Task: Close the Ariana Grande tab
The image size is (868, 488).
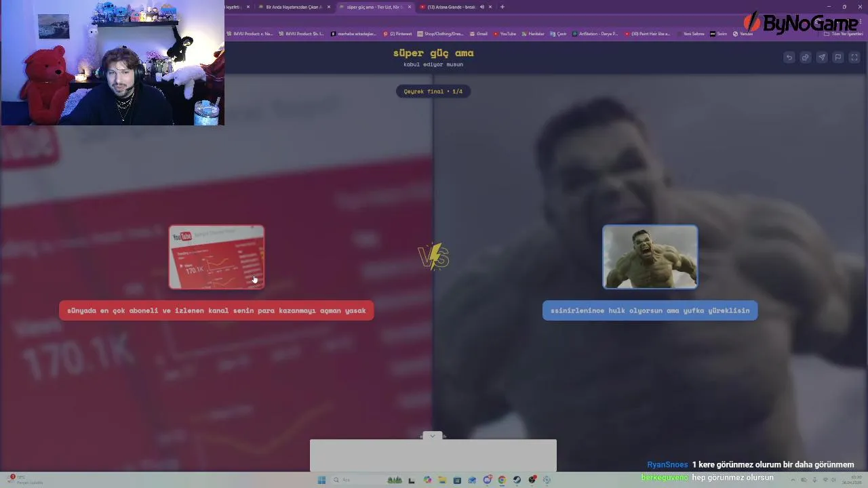Action: click(x=490, y=7)
